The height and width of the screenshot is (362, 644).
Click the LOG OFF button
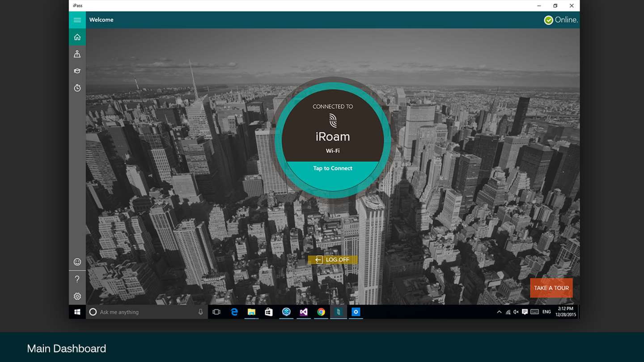point(333,260)
